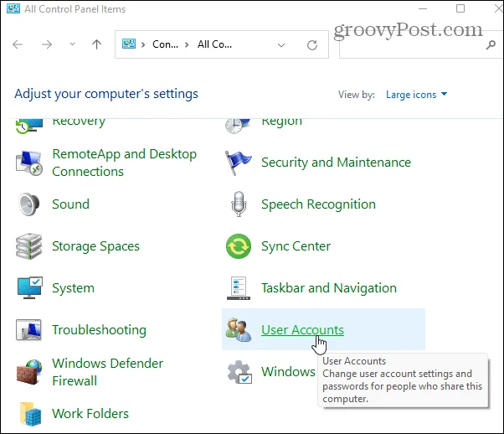
Task: Minimize the All Control Panel Items window
Action: point(423,8)
